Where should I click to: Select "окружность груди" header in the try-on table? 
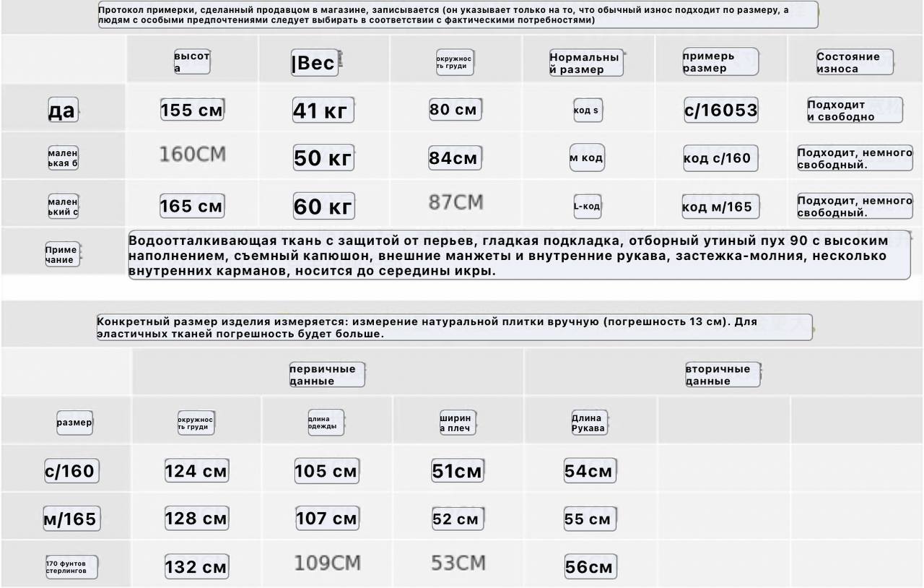tap(455, 62)
